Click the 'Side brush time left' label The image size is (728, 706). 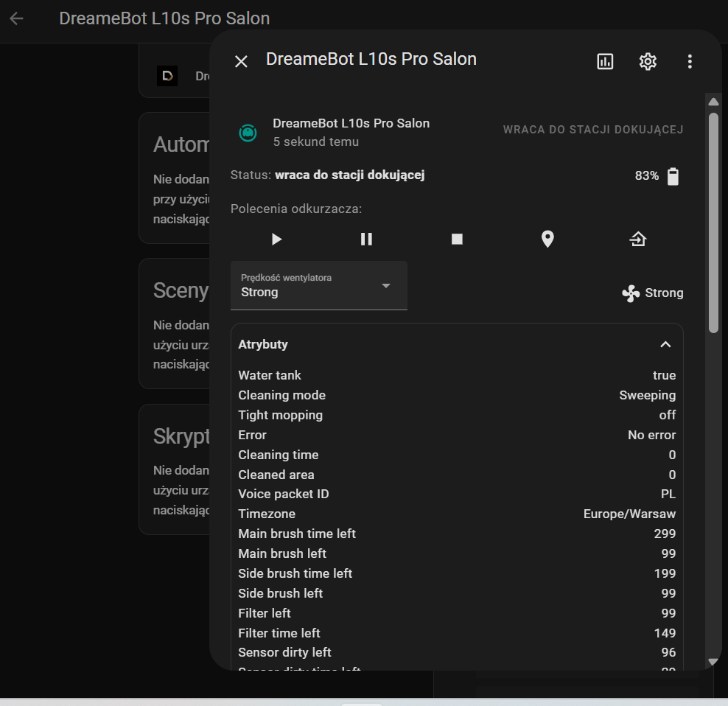pyautogui.click(x=295, y=573)
